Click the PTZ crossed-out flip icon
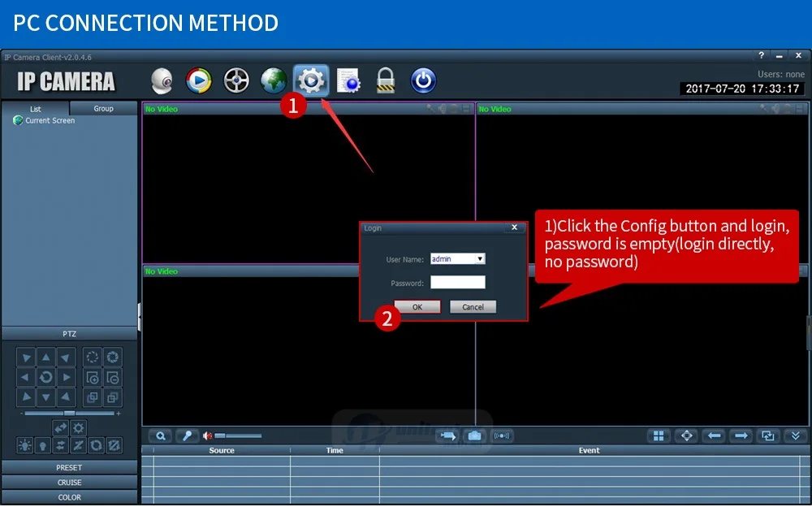This screenshot has height=507, width=812. tap(78, 445)
